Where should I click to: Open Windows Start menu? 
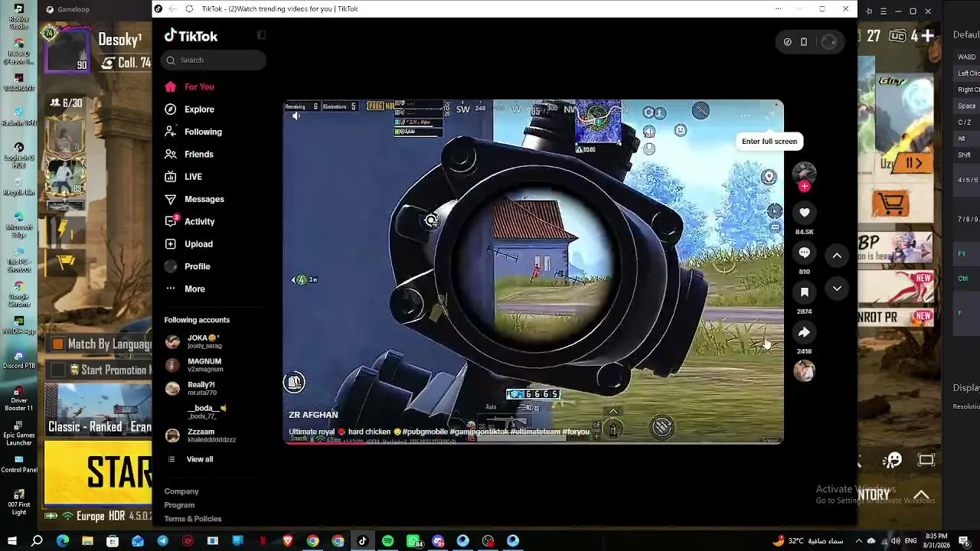click(x=11, y=541)
